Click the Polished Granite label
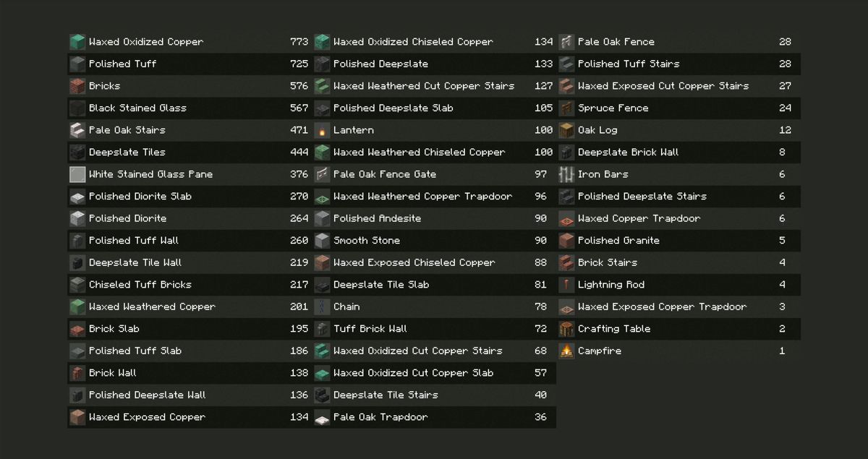This screenshot has width=868, height=459. [x=618, y=241]
